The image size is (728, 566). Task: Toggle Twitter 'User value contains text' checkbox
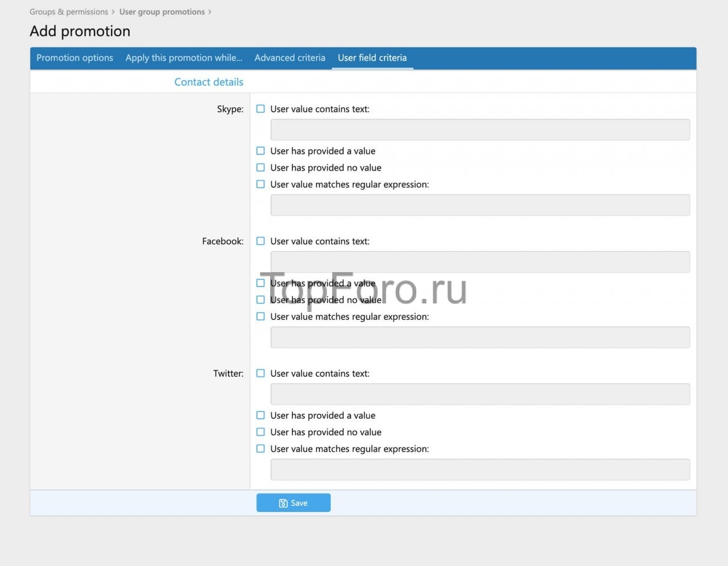[260, 373]
